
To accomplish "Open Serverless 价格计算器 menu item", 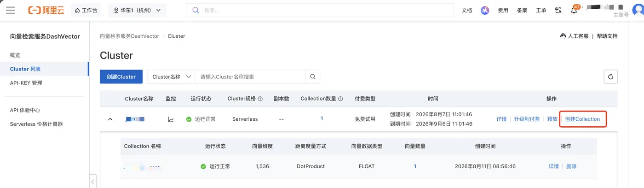I will [36, 124].
